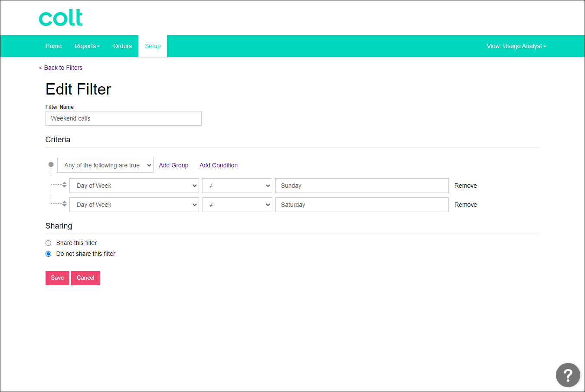Select Share this filter radio button
585x392 pixels.
pos(49,243)
